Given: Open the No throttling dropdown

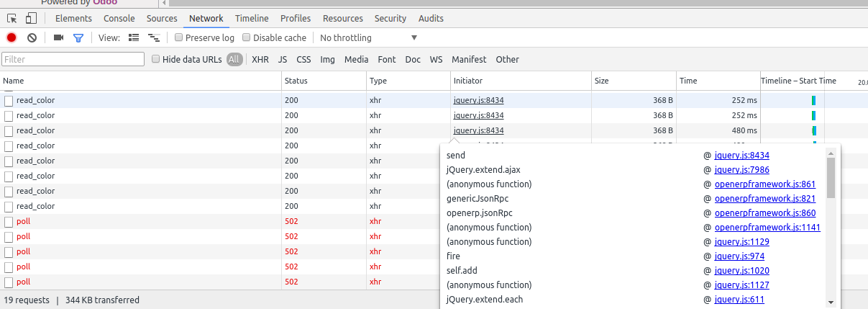Looking at the screenshot, I should (368, 37).
